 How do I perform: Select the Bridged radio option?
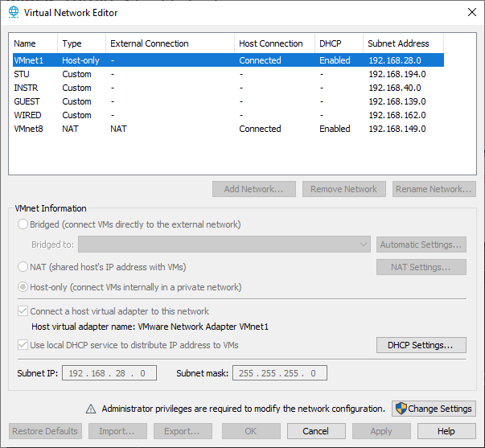point(23,224)
